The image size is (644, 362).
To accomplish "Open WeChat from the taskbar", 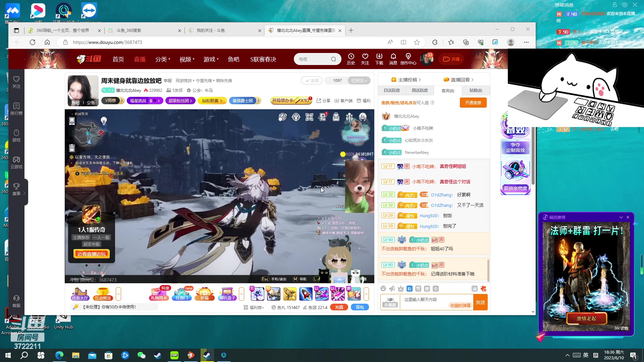I will [x=142, y=355].
